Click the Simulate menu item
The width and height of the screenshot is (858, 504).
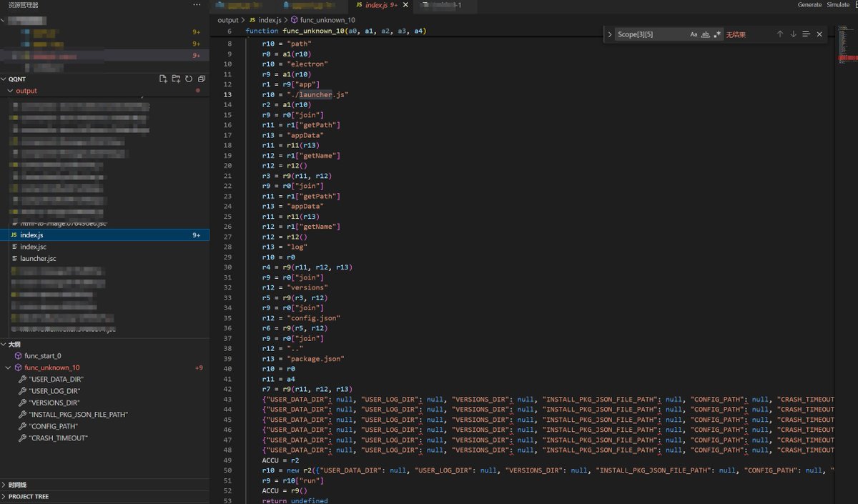(838, 5)
